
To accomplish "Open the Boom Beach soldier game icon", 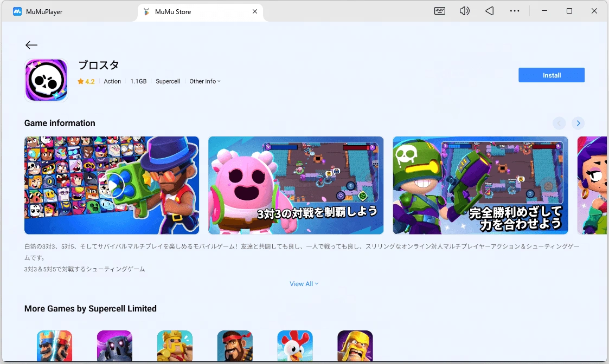I will pos(235,346).
